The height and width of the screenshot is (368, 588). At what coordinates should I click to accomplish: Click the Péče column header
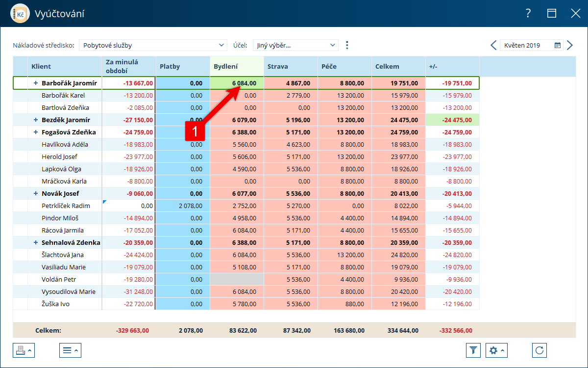tap(344, 66)
